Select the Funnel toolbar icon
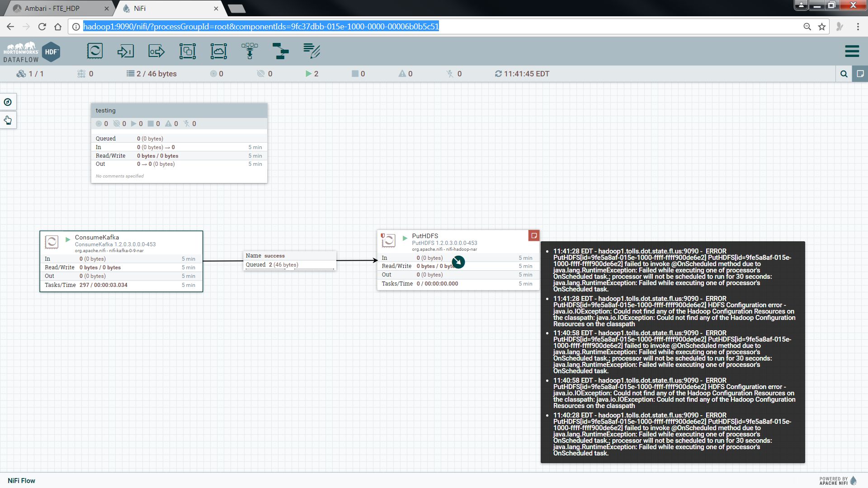Viewport: 868px width, 488px height. point(250,51)
